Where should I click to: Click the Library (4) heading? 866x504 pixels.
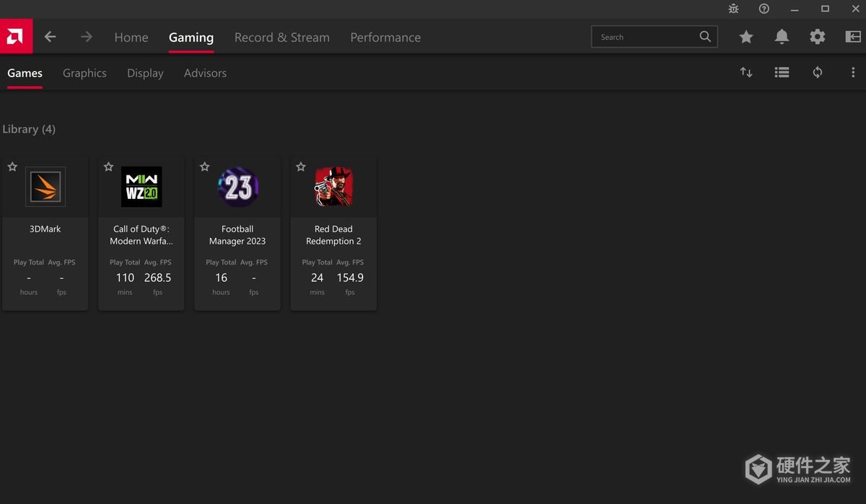(29, 129)
